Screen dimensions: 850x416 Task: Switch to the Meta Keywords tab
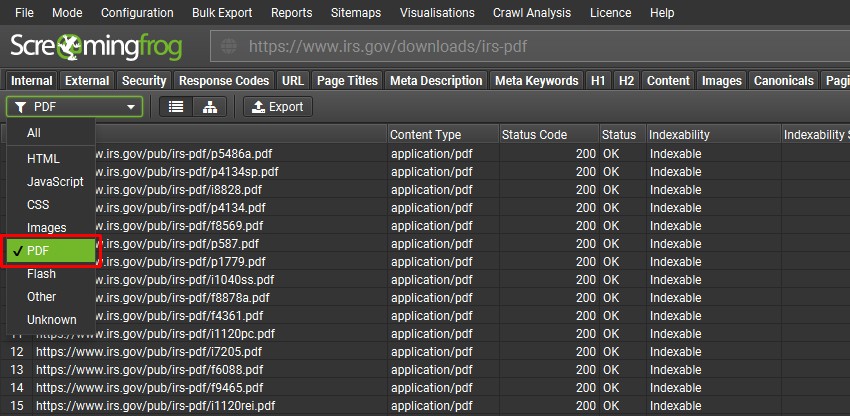[537, 81]
